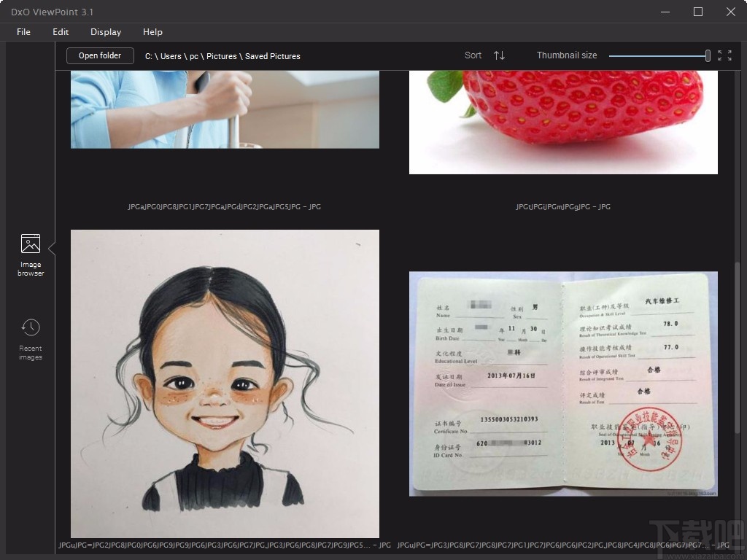Image resolution: width=747 pixels, height=560 pixels.
Task: Open the certificate document thumbnail
Action: coord(563,383)
